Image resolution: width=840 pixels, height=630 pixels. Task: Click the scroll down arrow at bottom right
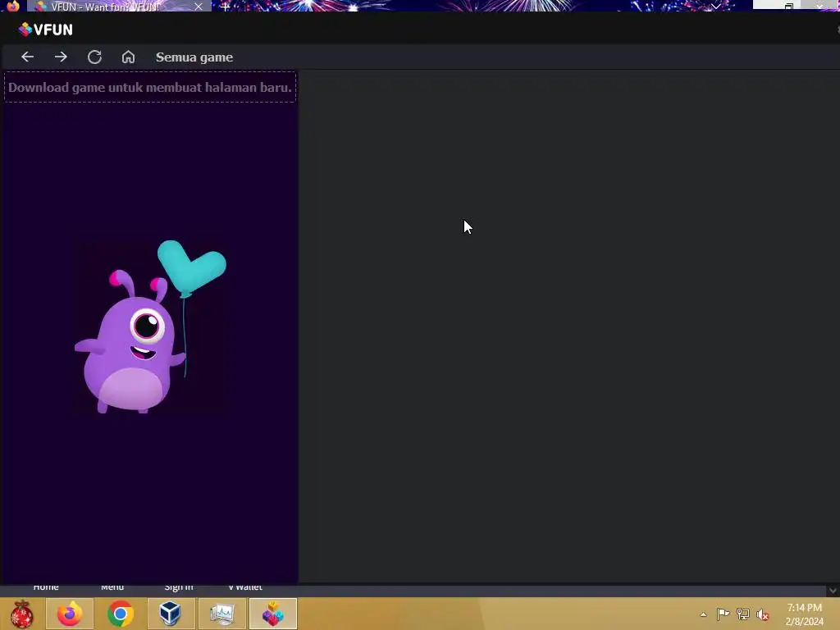tap(833, 591)
